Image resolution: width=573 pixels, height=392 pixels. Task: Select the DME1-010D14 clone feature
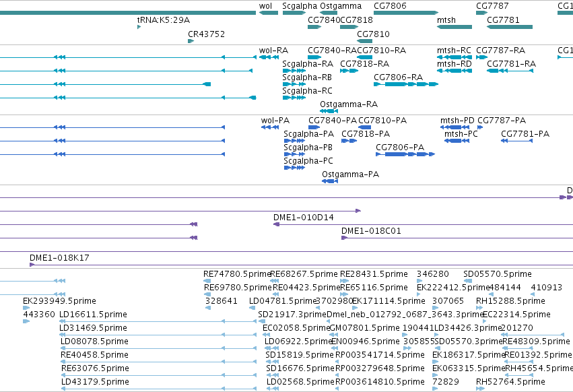423,224
